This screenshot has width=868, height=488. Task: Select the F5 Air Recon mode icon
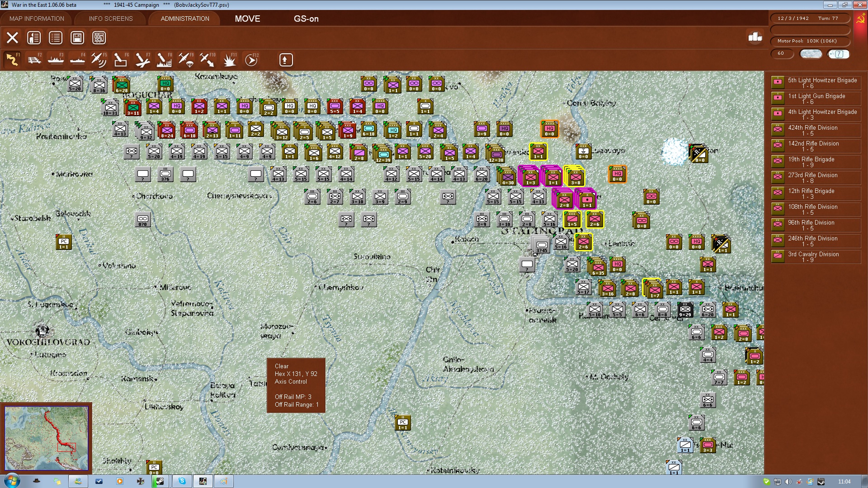[99, 60]
